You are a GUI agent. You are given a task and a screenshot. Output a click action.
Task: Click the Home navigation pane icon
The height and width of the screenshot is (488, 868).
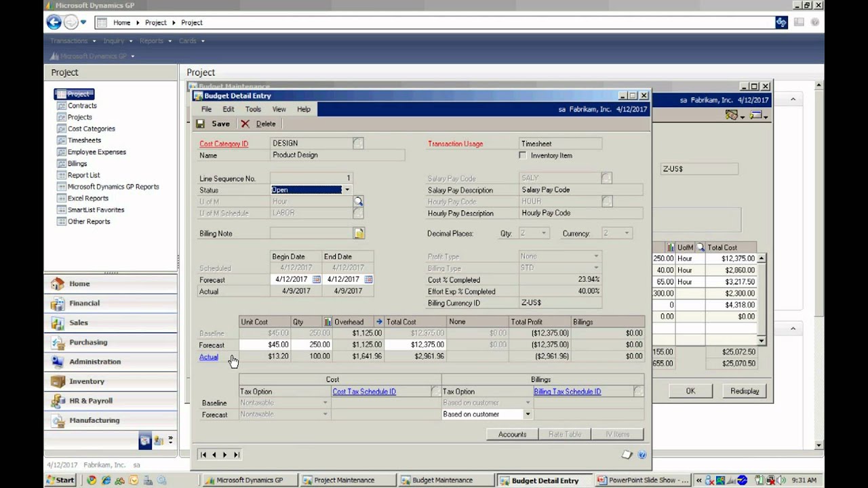coord(58,284)
